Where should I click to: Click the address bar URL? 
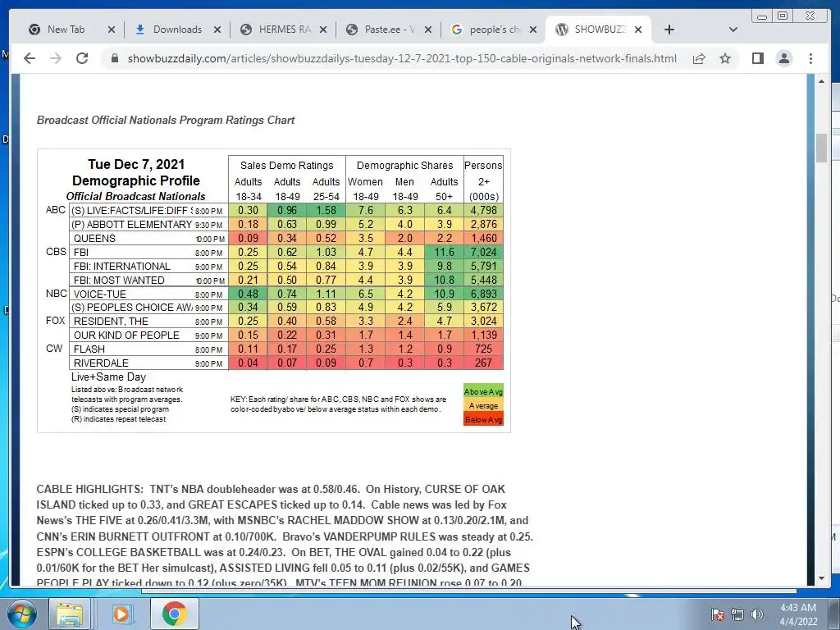pos(402,58)
